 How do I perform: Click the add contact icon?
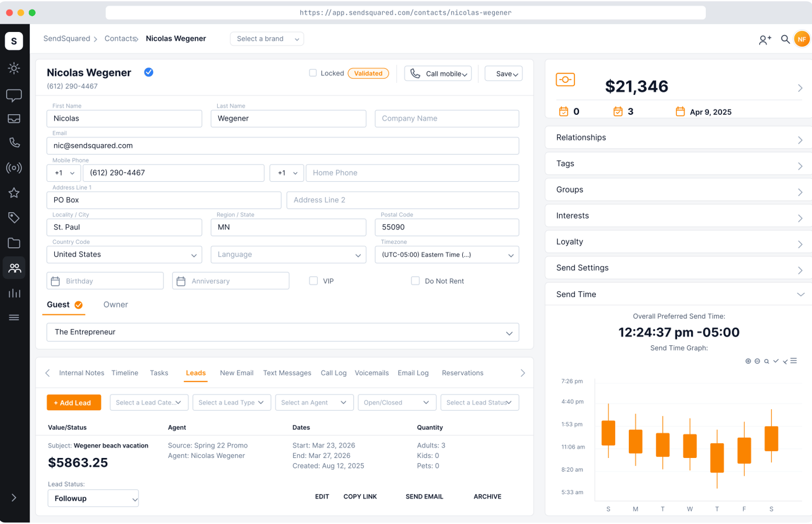point(765,40)
